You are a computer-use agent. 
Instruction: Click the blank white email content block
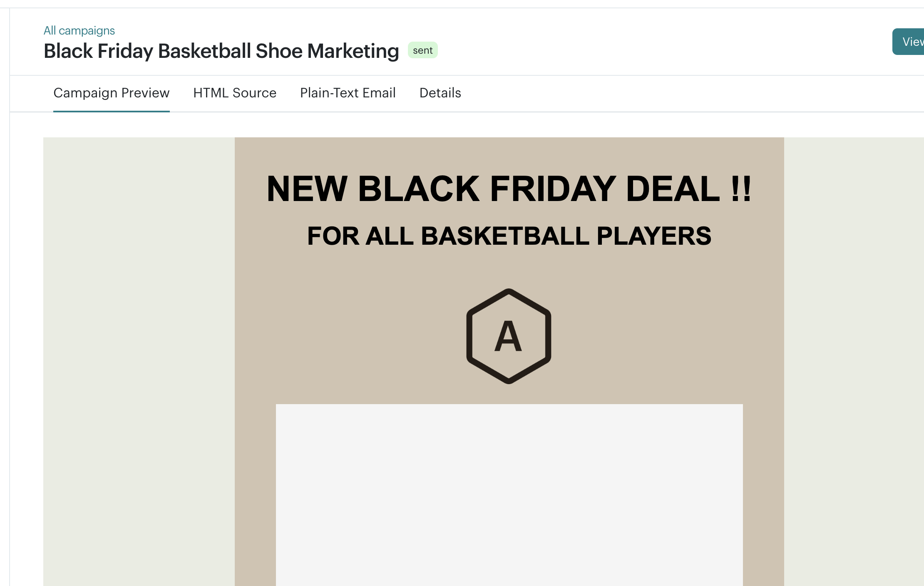[x=509, y=495]
